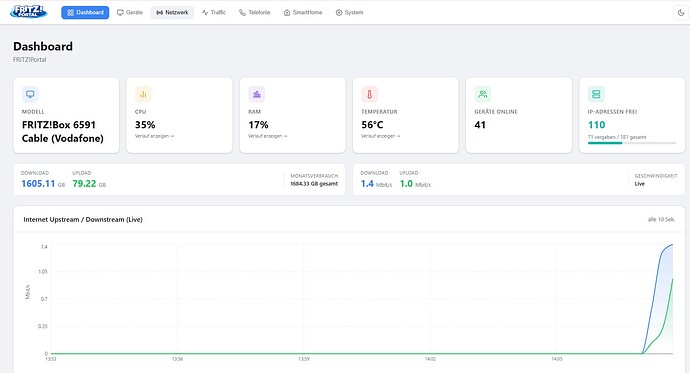The width and height of the screenshot is (690, 373).
Task: Click the 'alle 10 Sek.' interval label
Action: click(x=661, y=219)
